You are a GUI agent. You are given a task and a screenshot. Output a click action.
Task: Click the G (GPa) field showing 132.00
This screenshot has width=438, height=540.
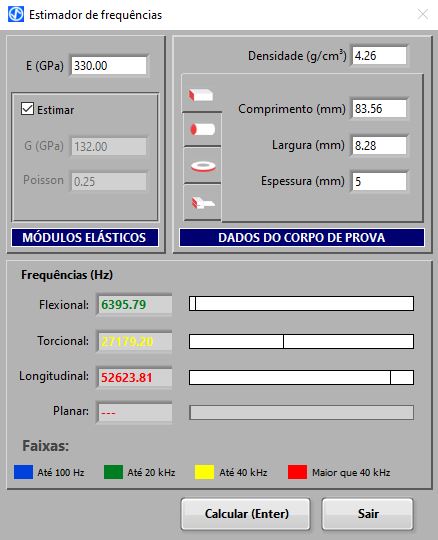coord(109,146)
